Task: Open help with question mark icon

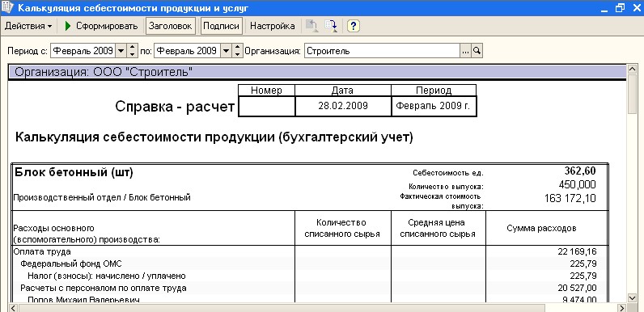Action: pyautogui.click(x=354, y=26)
